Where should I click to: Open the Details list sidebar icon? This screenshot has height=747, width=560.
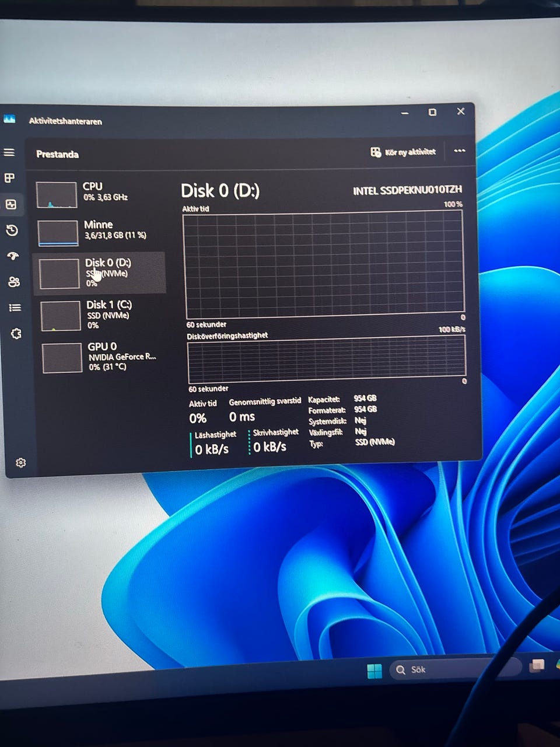(x=15, y=308)
